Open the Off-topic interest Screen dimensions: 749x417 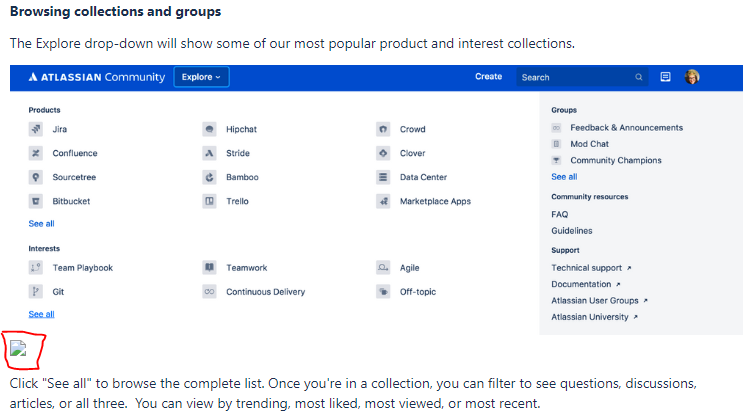point(418,291)
